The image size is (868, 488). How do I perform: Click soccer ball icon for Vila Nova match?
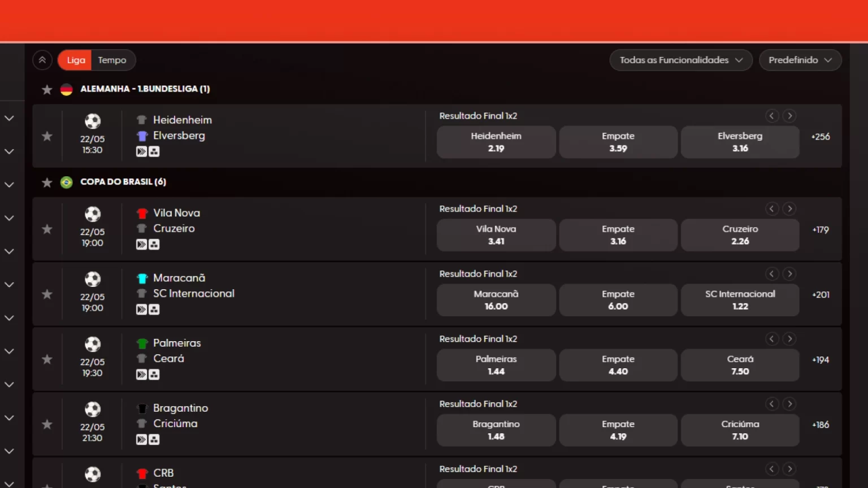click(x=93, y=214)
